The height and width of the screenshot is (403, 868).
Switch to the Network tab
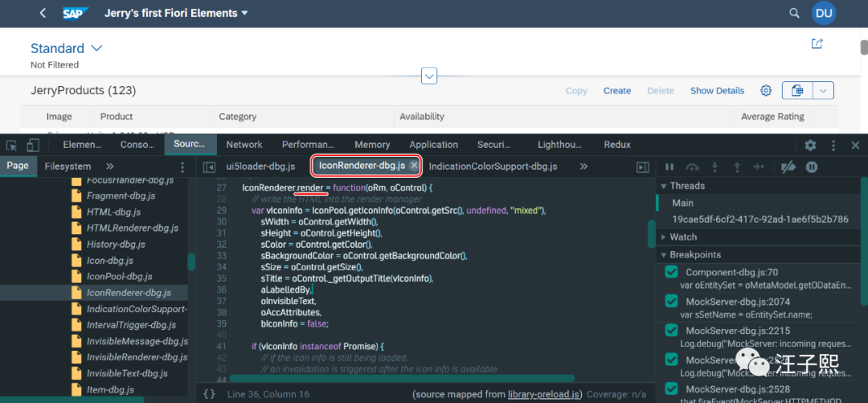[x=244, y=145]
